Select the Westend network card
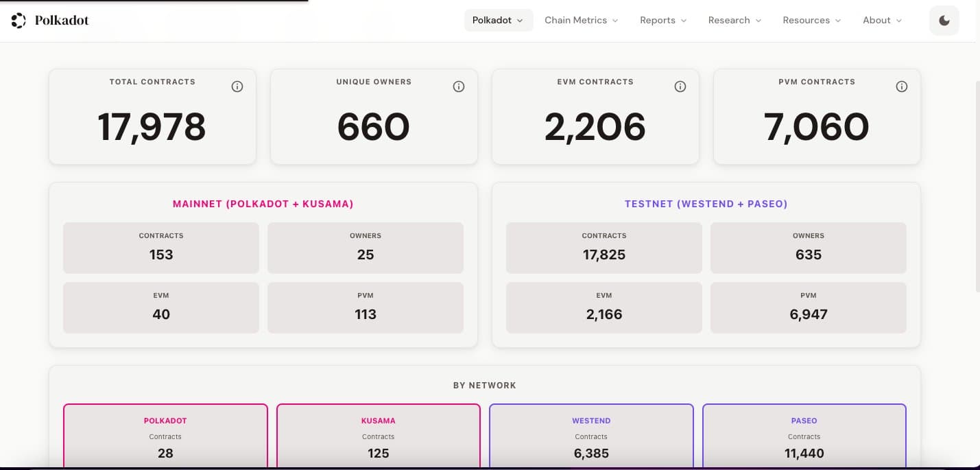Viewport: 980px width, 470px height. tap(591, 436)
